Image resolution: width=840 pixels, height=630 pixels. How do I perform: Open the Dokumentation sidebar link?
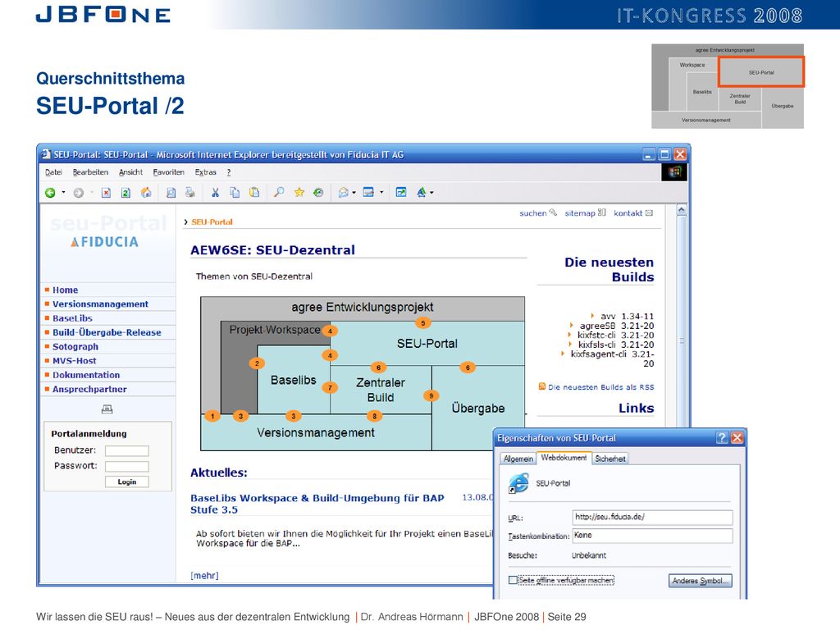[86, 375]
